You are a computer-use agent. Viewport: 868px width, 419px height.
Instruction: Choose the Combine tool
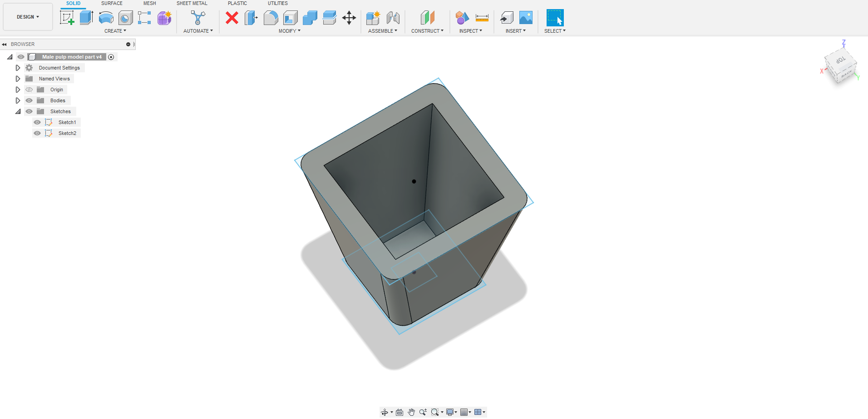[x=310, y=18]
